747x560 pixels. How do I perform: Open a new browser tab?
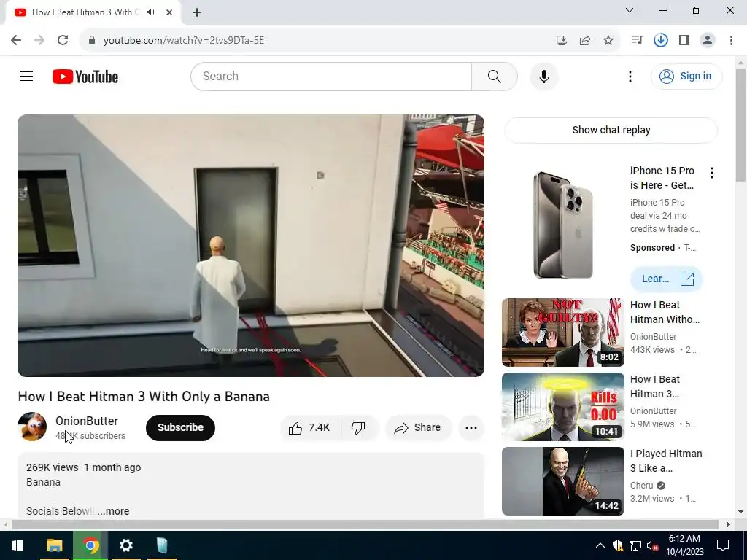tap(197, 12)
